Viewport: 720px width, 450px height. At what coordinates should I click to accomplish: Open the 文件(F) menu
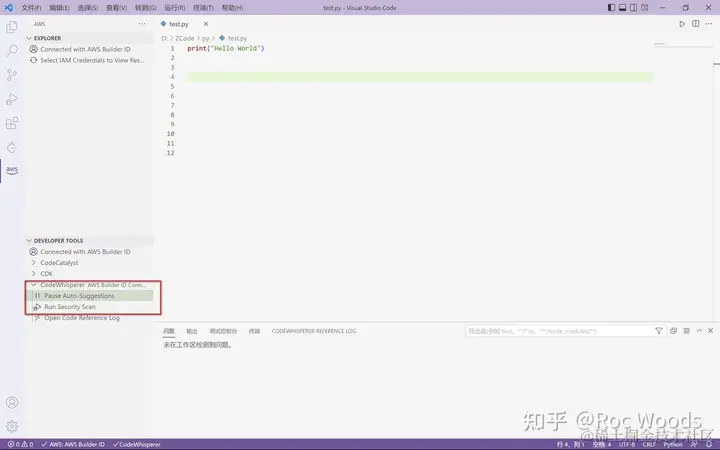[31, 8]
